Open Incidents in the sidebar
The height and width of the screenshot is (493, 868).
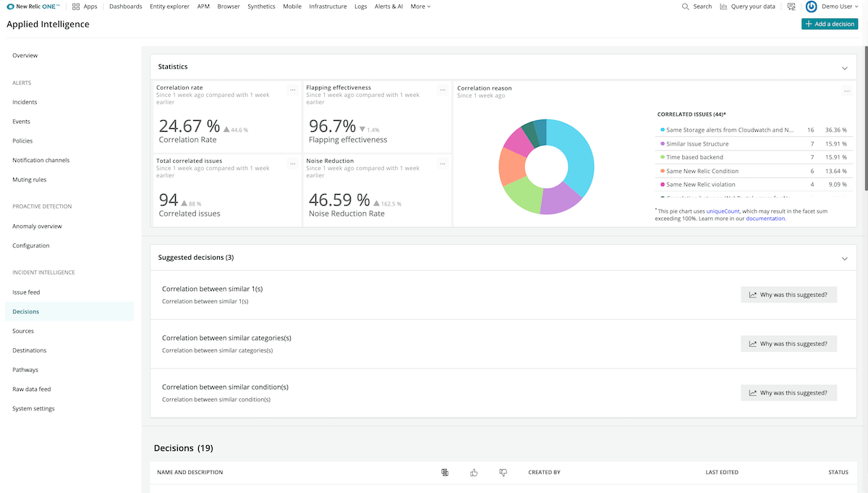pyautogui.click(x=25, y=102)
